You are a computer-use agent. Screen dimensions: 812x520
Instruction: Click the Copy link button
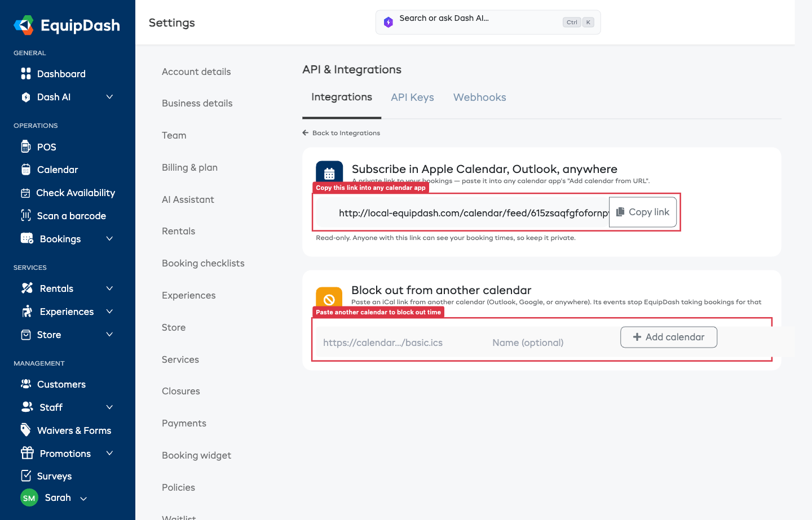tap(643, 212)
